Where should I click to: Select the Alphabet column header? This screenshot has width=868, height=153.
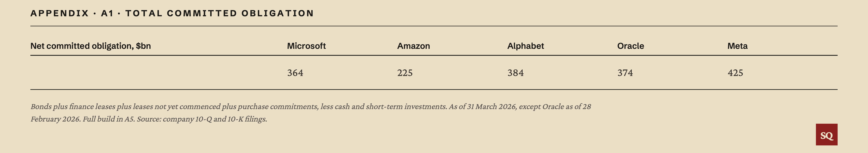tap(526, 46)
